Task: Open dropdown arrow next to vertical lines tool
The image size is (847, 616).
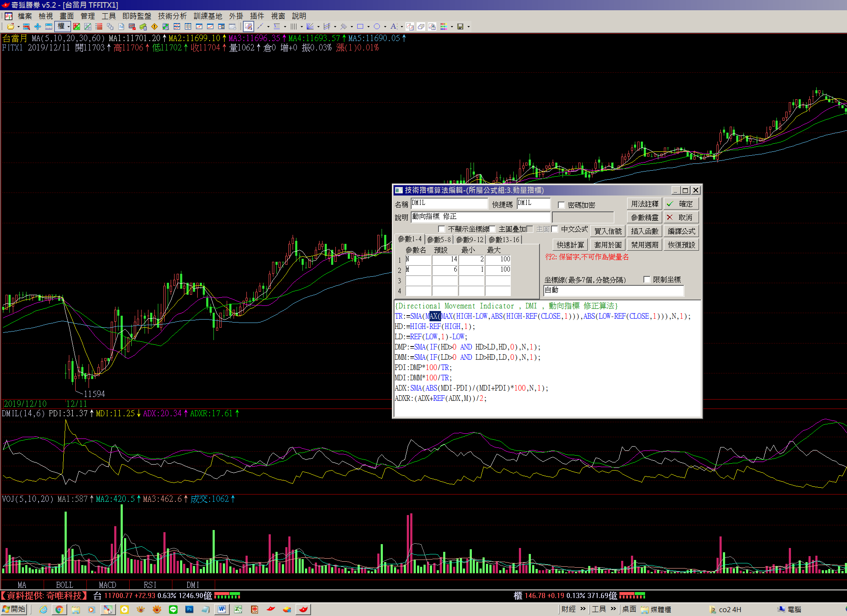Action: click(302, 27)
